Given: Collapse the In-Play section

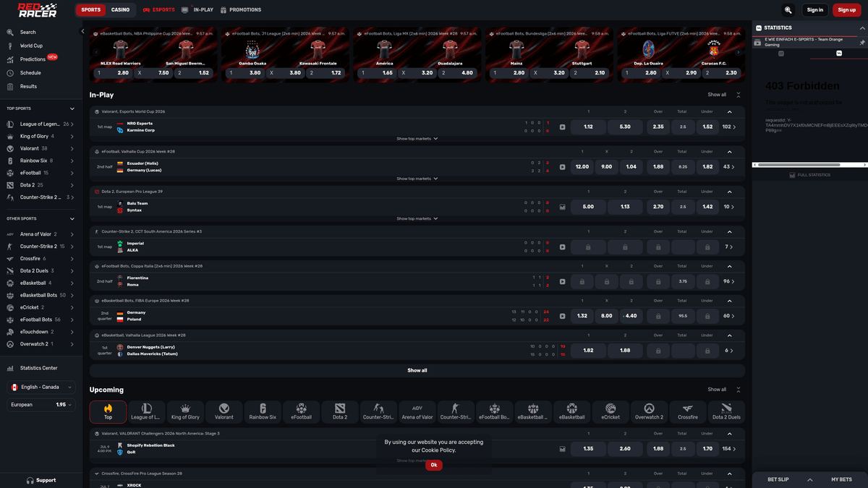Looking at the screenshot, I should (x=739, y=95).
